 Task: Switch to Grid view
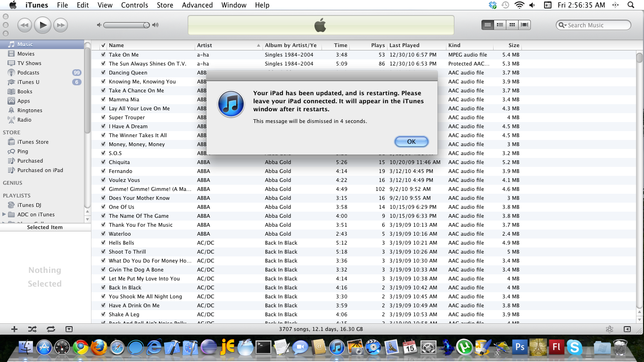point(512,25)
